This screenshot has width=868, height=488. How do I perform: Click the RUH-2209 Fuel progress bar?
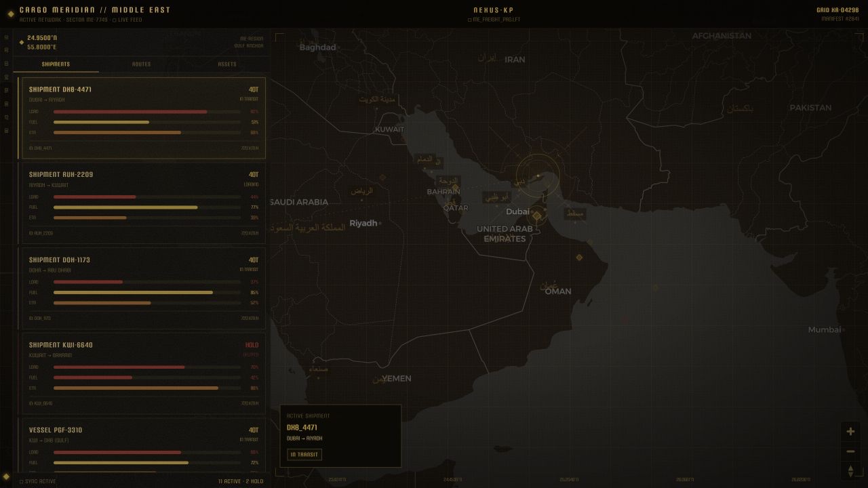tap(147, 207)
